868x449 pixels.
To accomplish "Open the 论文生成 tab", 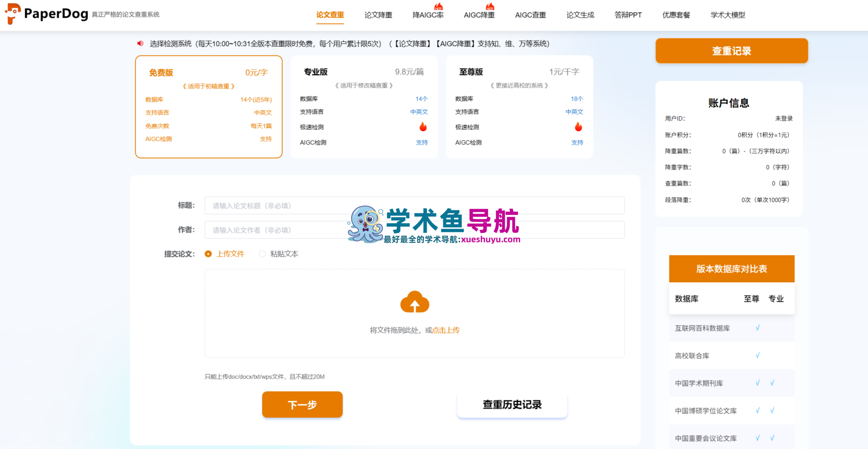I will click(580, 15).
